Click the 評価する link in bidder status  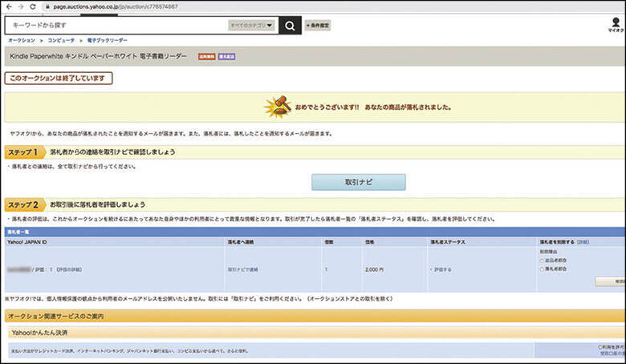click(441, 270)
